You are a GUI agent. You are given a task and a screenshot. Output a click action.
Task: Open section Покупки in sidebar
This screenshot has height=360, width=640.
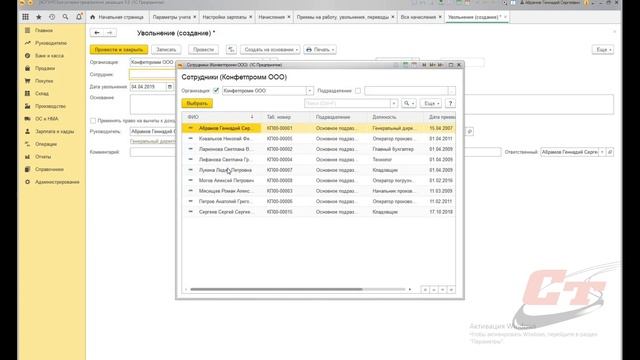point(44,81)
